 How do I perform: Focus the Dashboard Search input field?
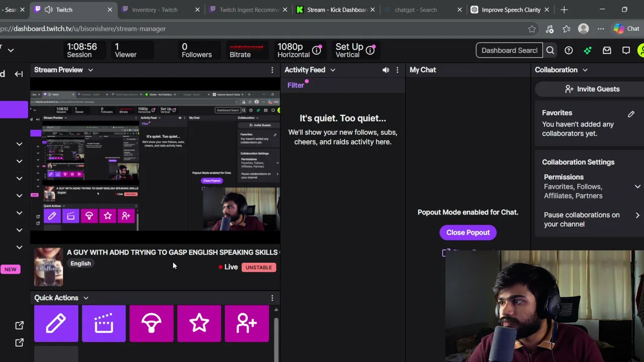click(x=509, y=50)
